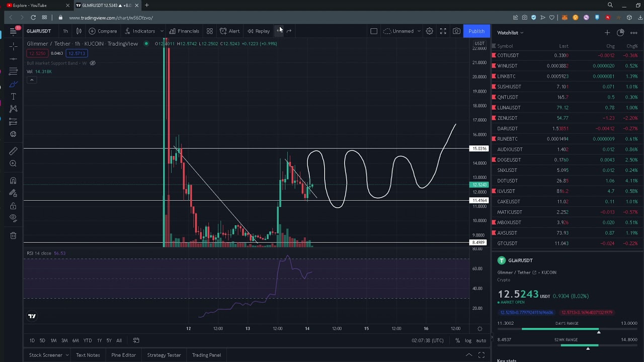
Task: Open the Stock Screener tab
Action: pos(49,355)
